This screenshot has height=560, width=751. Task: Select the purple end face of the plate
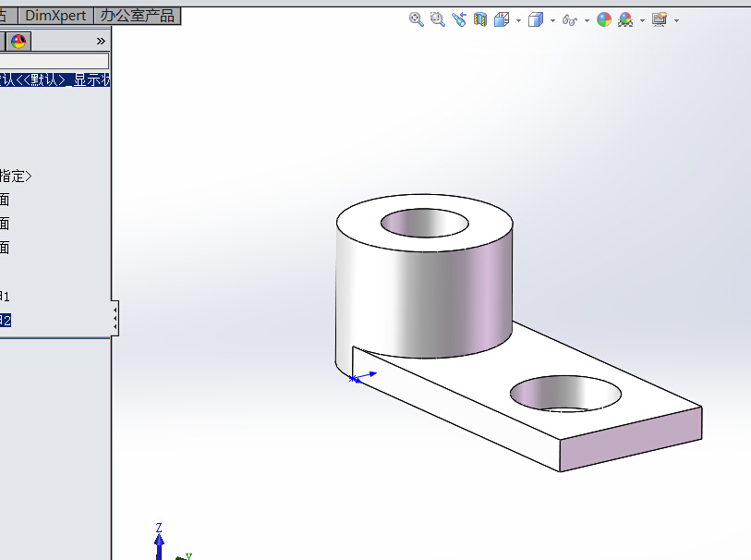(631, 439)
